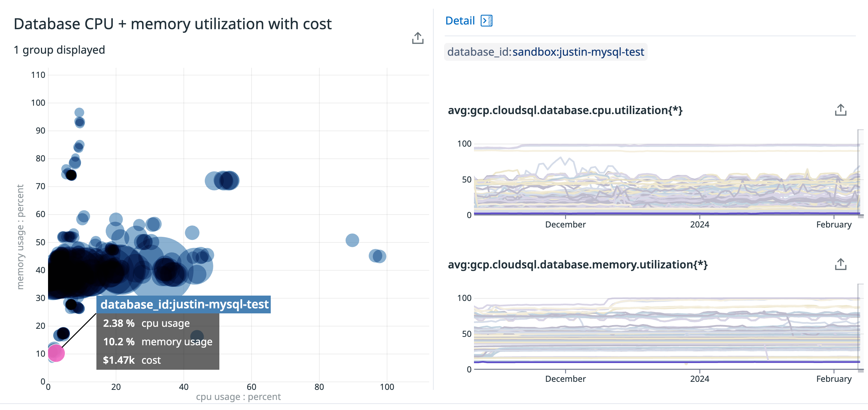Expand the 1 group displayed summary
The height and width of the screenshot is (410, 868).
click(x=59, y=50)
